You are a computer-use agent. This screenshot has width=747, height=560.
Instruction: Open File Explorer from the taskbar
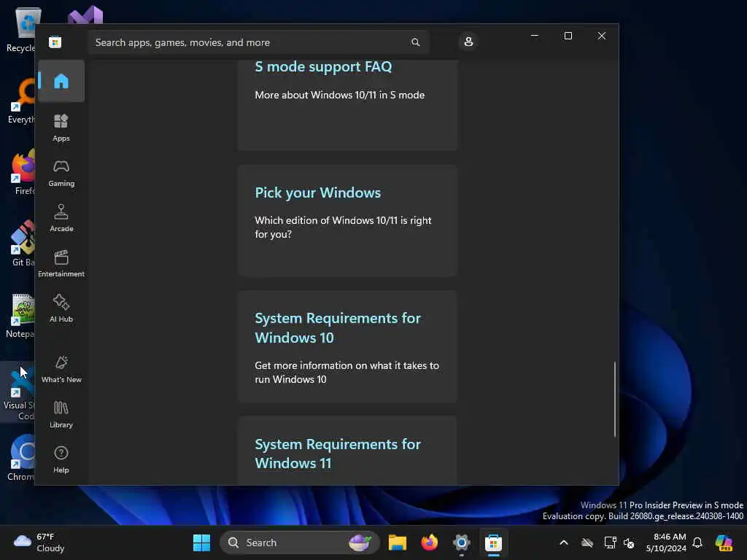coord(398,542)
